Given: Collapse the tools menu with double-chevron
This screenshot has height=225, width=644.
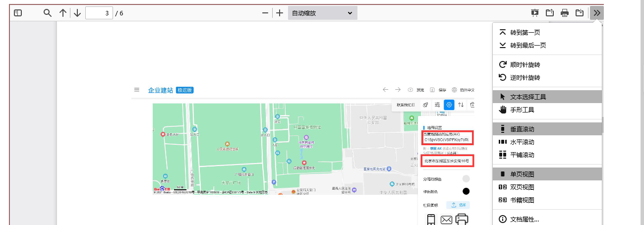Looking at the screenshot, I should (x=596, y=13).
